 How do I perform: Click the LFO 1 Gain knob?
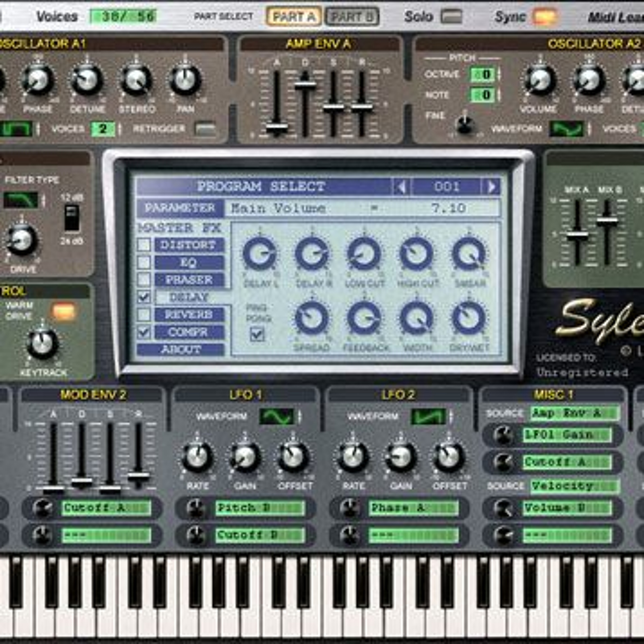[x=245, y=457]
